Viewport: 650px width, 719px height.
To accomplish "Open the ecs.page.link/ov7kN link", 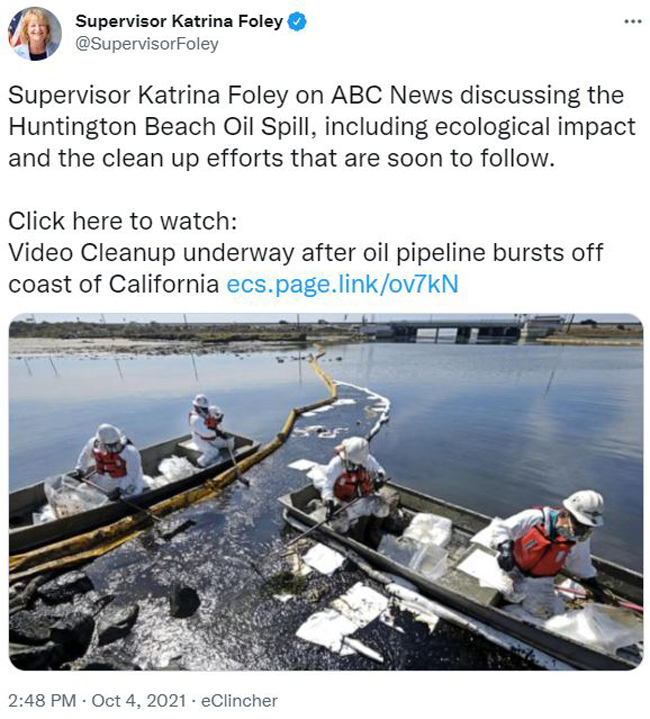I will (x=342, y=284).
